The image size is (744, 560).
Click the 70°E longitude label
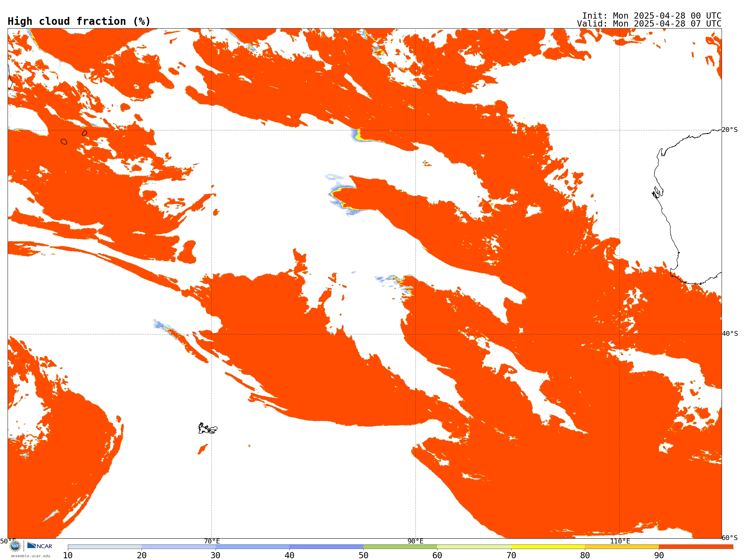pyautogui.click(x=212, y=541)
